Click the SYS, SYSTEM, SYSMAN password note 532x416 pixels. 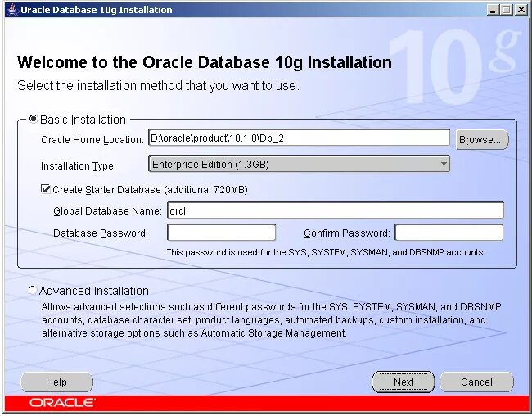tap(326, 252)
